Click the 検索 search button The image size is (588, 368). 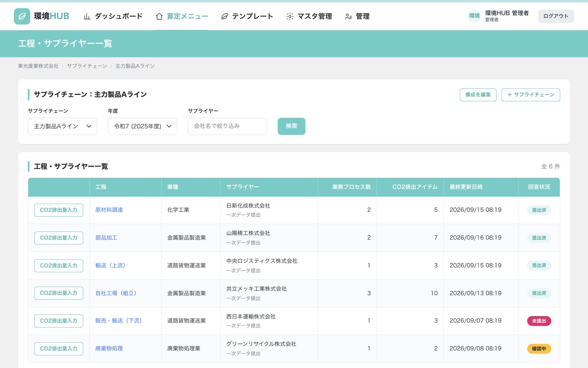(x=292, y=126)
